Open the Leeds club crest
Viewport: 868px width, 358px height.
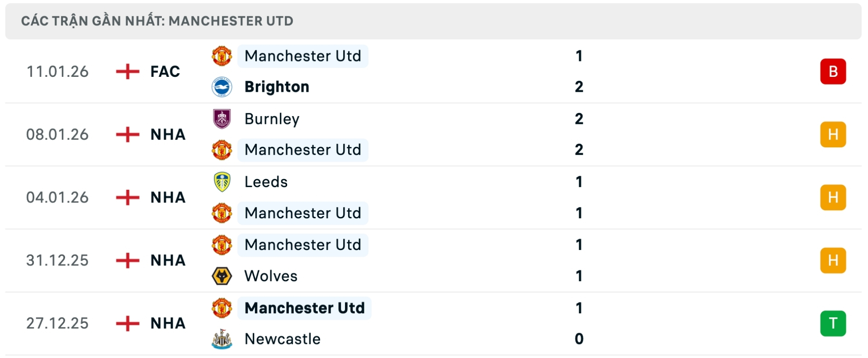pos(222,182)
